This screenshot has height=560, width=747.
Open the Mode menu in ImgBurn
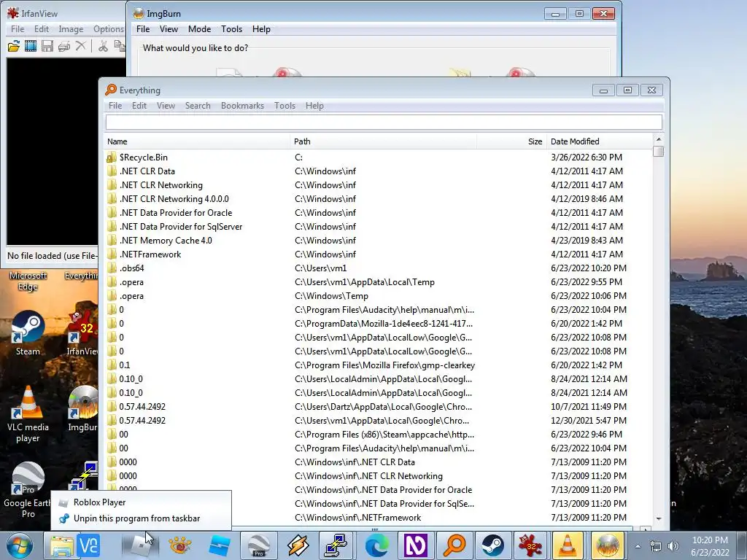point(200,29)
